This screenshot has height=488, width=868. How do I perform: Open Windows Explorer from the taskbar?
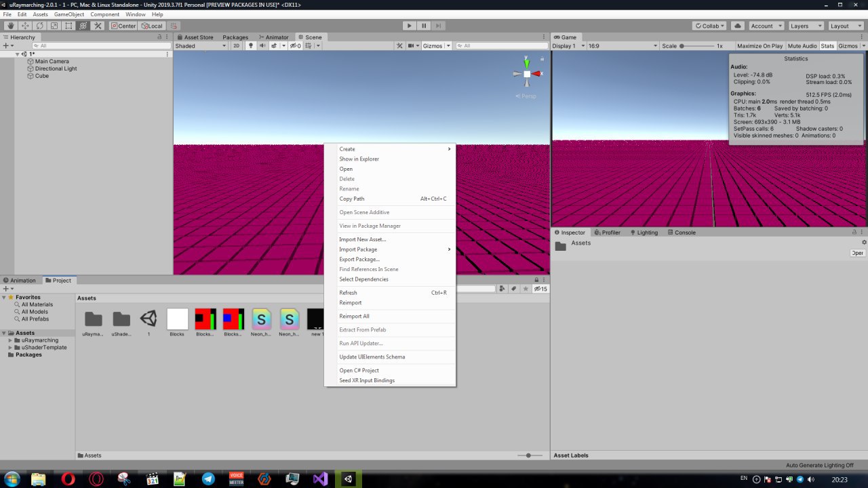39,479
